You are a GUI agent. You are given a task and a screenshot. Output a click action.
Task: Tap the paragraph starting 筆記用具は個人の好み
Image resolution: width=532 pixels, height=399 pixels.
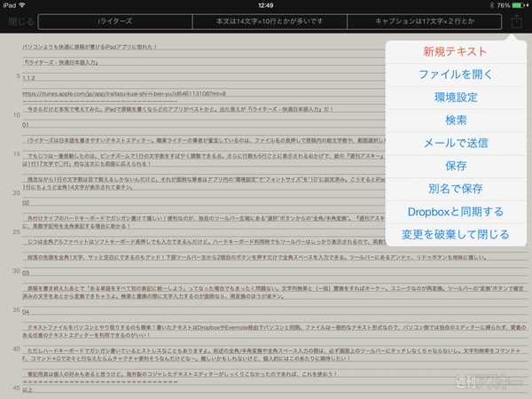click(x=182, y=374)
